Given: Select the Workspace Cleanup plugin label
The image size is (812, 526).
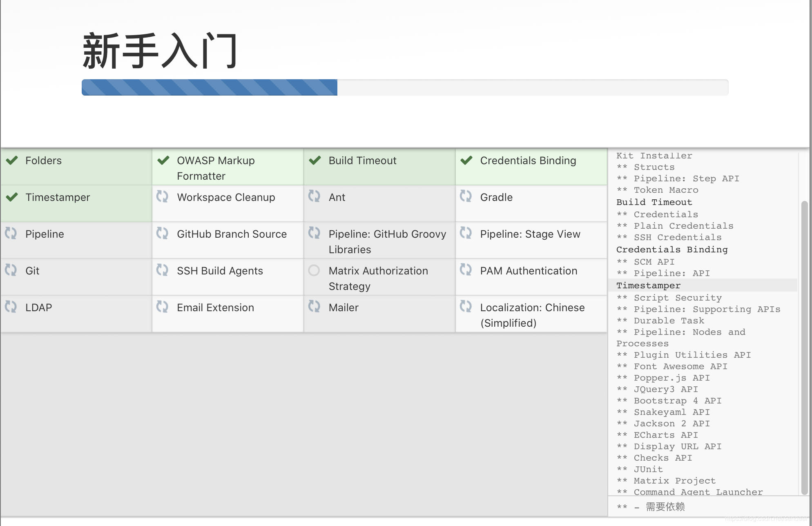Looking at the screenshot, I should point(226,197).
